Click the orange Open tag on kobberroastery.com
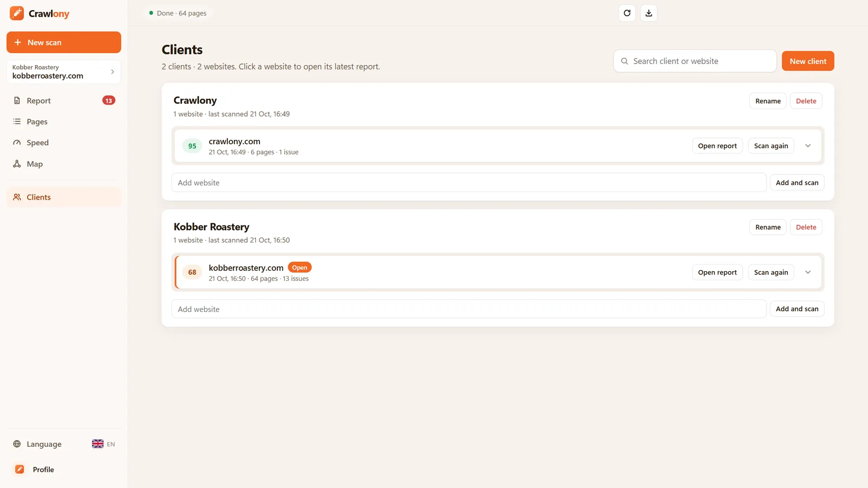868x488 pixels. click(299, 267)
